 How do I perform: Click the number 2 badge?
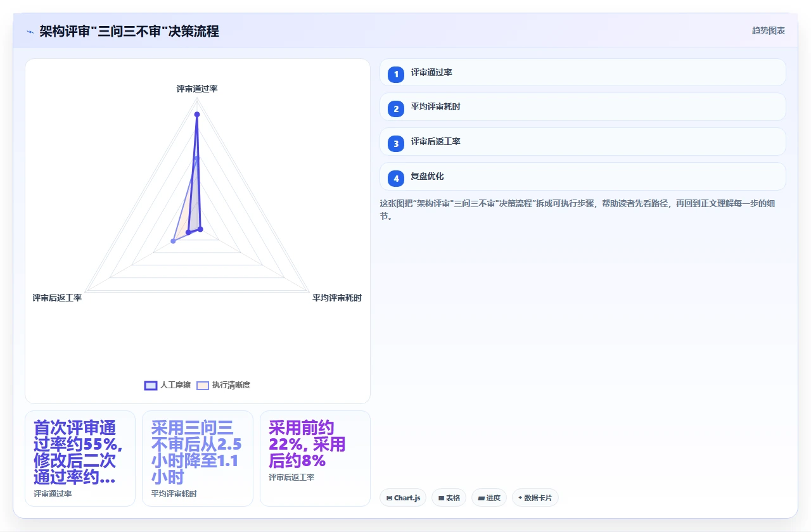click(396, 109)
